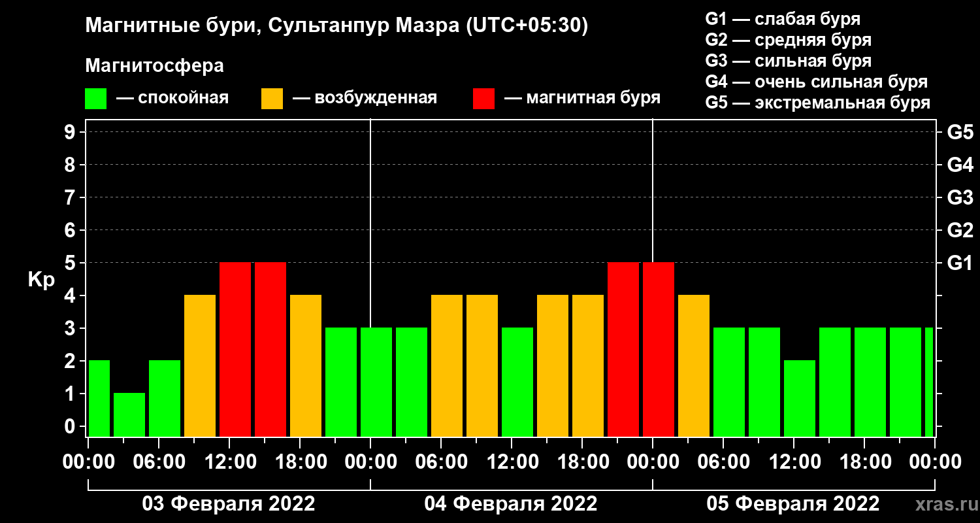
Task: Click the red 'магнитная буря' legend swatch
Action: 483,99
